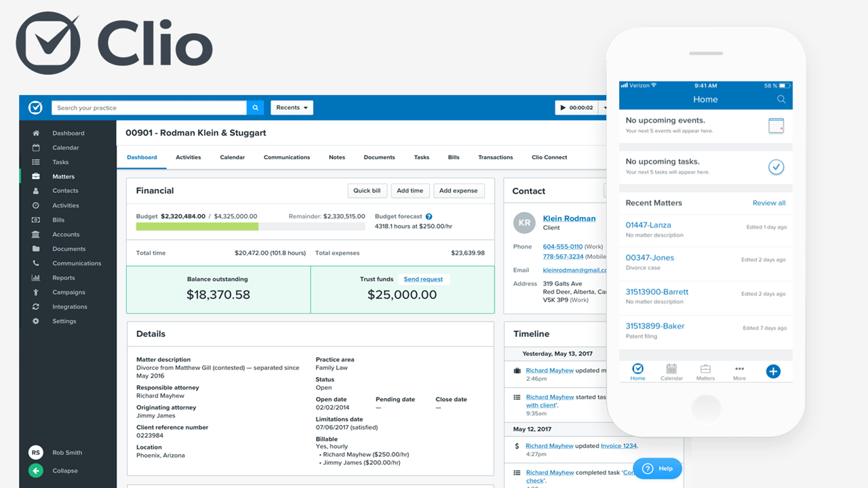868x488 pixels.
Task: Click the Search your practice field
Action: click(149, 108)
